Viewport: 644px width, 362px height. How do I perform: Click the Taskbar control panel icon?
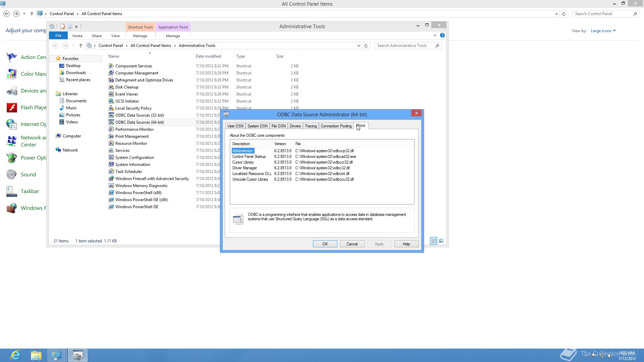click(12, 191)
